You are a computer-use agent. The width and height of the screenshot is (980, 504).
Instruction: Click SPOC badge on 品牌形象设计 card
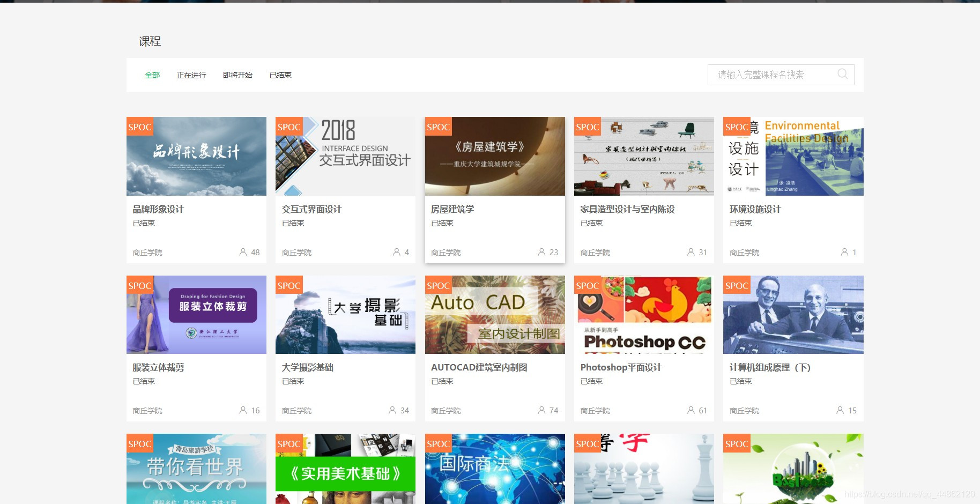tap(140, 127)
